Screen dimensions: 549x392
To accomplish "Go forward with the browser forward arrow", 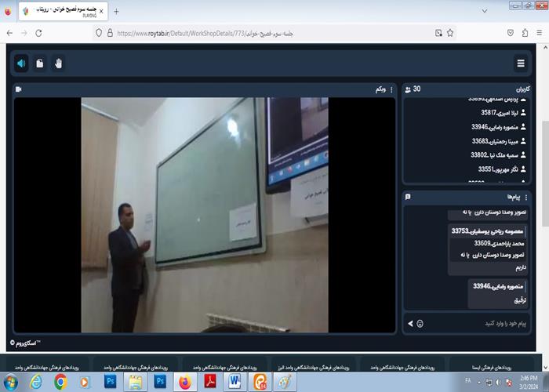I will click(x=24, y=33).
